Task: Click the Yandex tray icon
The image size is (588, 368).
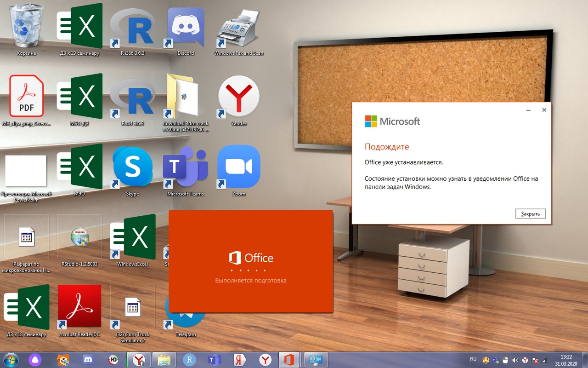Action: coord(525,360)
